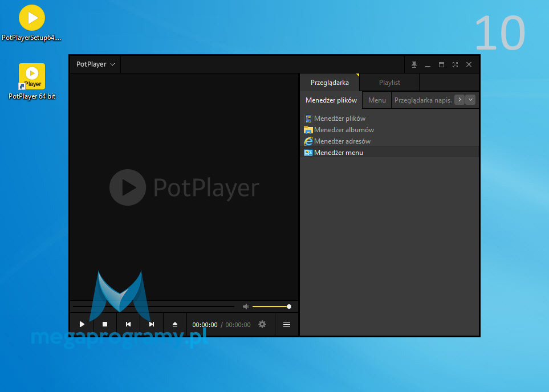Image resolution: width=549 pixels, height=392 pixels.
Task: Expand the sub-tab list dropdown arrow
Action: (x=470, y=100)
